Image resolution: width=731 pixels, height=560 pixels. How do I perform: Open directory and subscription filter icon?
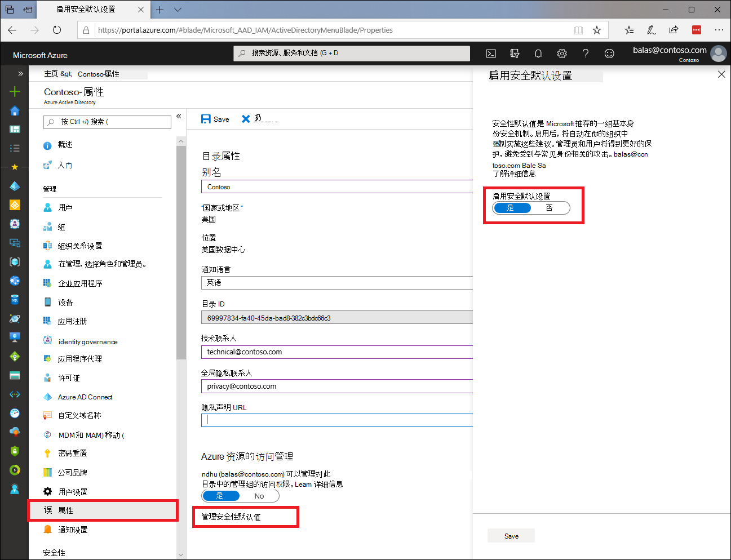point(515,54)
